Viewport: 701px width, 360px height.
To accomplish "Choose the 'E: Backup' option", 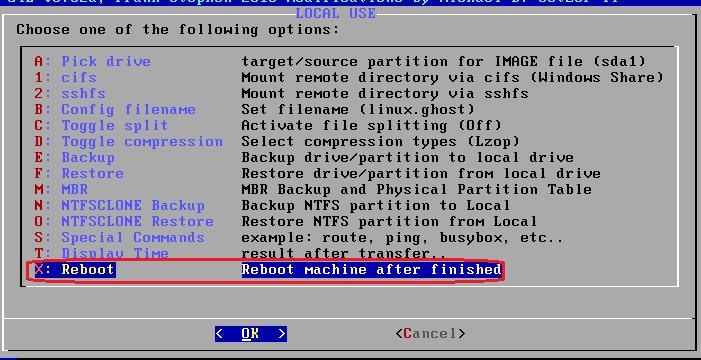I will pyautogui.click(x=74, y=157).
